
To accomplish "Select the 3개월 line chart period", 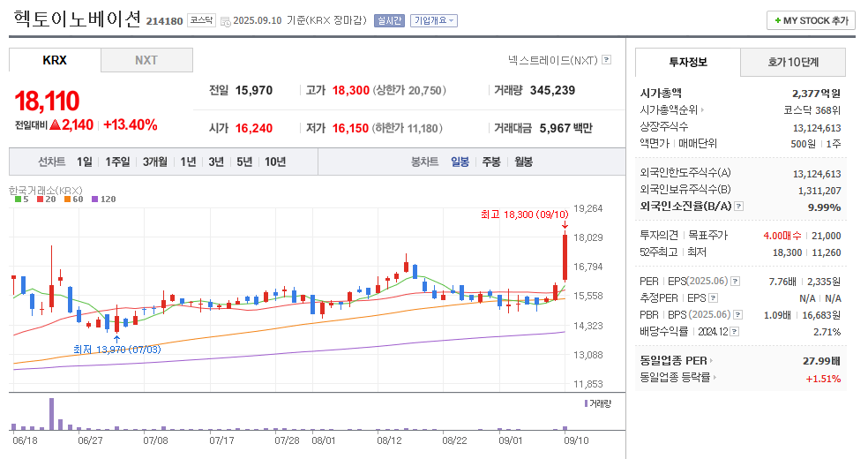I will click(x=155, y=162).
